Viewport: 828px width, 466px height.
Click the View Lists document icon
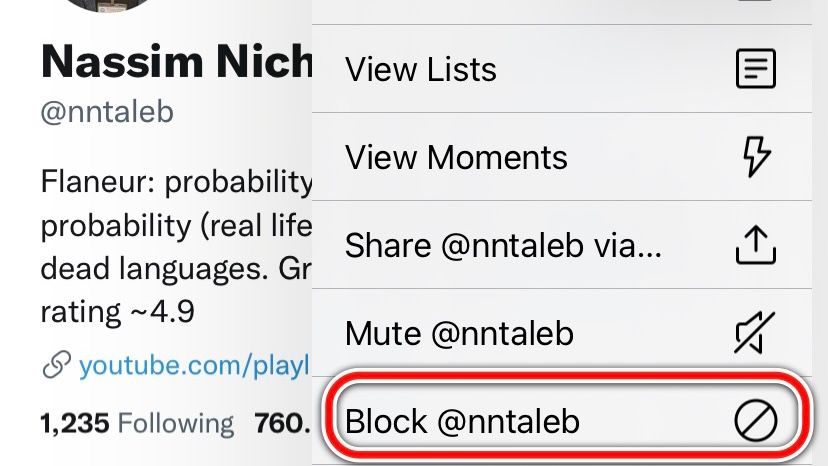click(x=755, y=70)
